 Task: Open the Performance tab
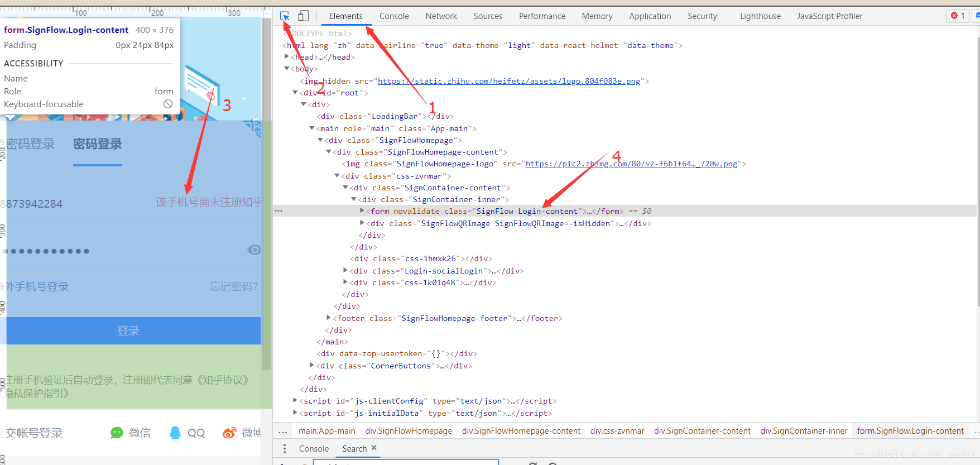[542, 16]
